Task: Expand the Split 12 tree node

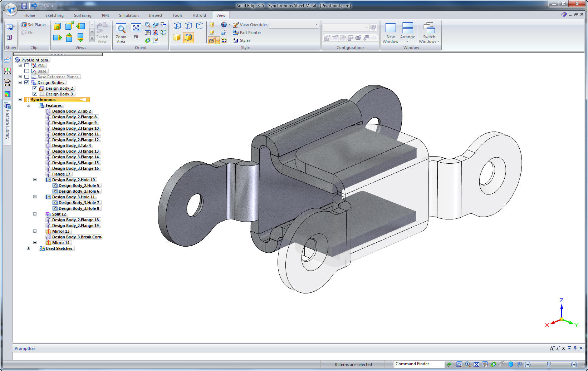Action: point(35,214)
